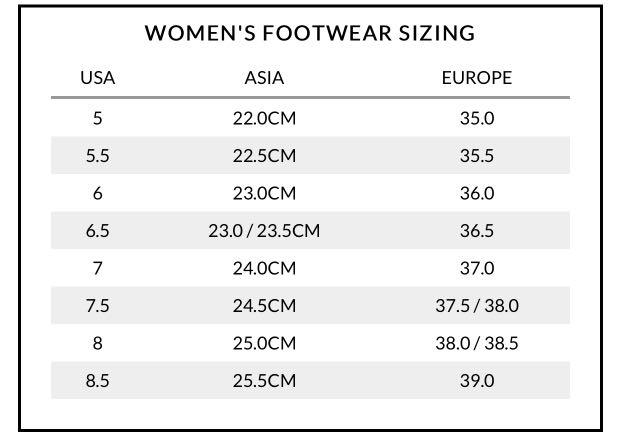Click the 24.0CM Asia size cell
This screenshot has height=433, width=621.
[x=264, y=268]
